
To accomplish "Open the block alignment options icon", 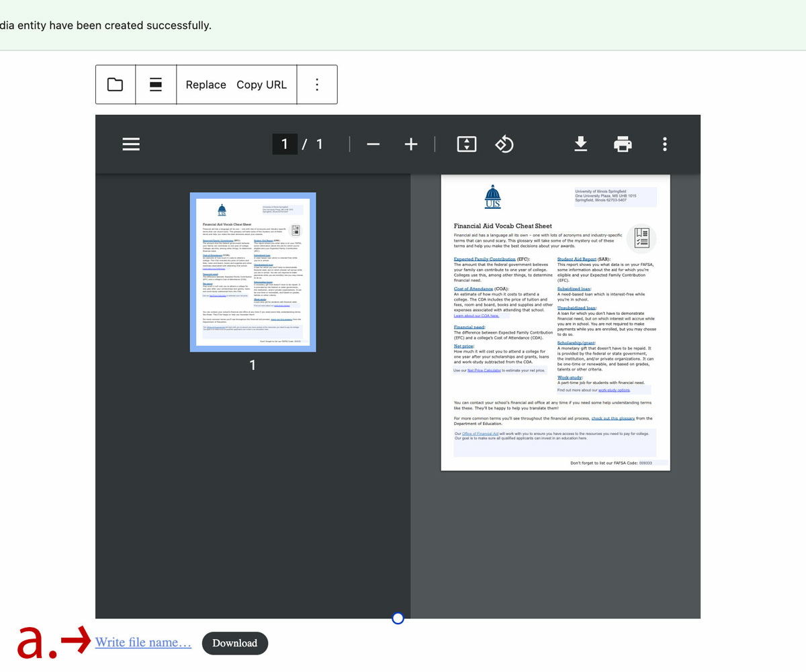I will (156, 85).
